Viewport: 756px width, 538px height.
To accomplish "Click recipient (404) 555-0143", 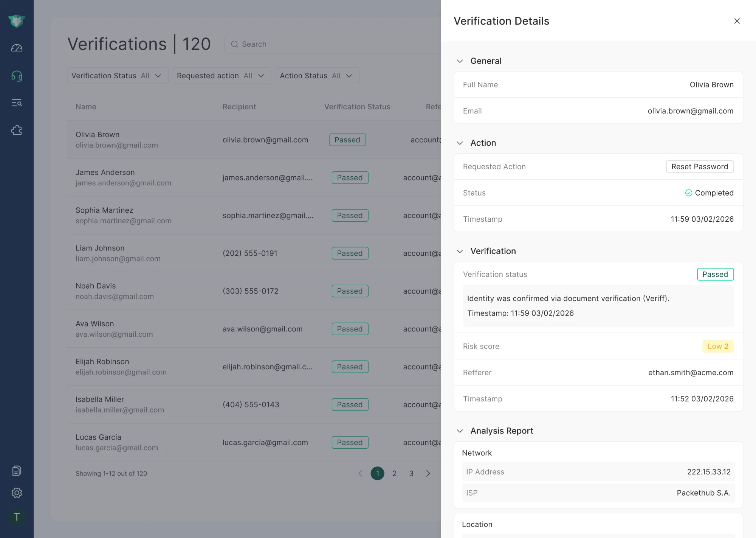I will (251, 404).
